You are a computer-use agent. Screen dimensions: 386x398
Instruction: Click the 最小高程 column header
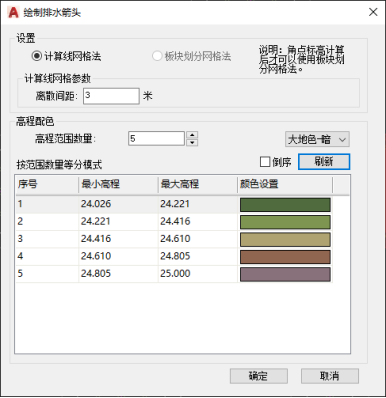118,184
